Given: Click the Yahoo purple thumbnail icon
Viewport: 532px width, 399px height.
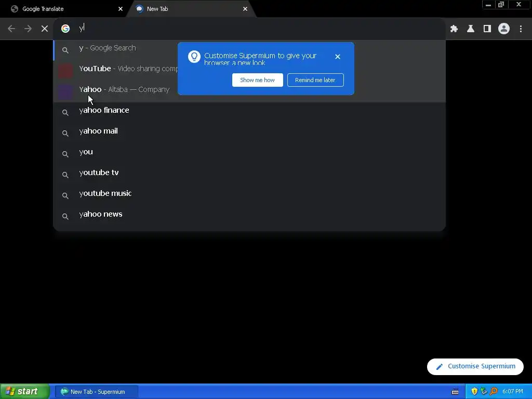Looking at the screenshot, I should (x=65, y=91).
